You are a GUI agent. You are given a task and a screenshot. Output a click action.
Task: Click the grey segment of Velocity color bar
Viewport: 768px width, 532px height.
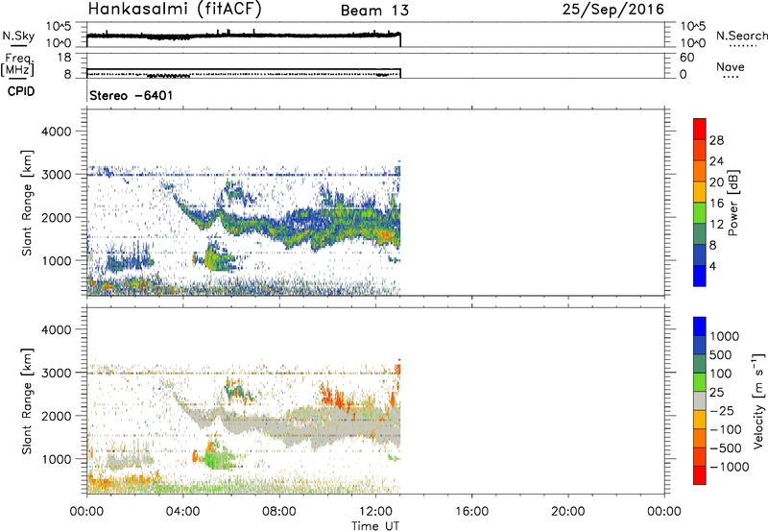tap(700, 400)
